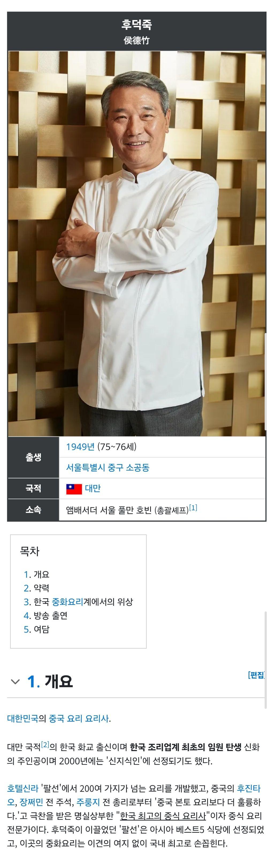This screenshot has width=274, height=868.
Task: Jump to contents item 4. 방송 출연
Action: coord(45,616)
